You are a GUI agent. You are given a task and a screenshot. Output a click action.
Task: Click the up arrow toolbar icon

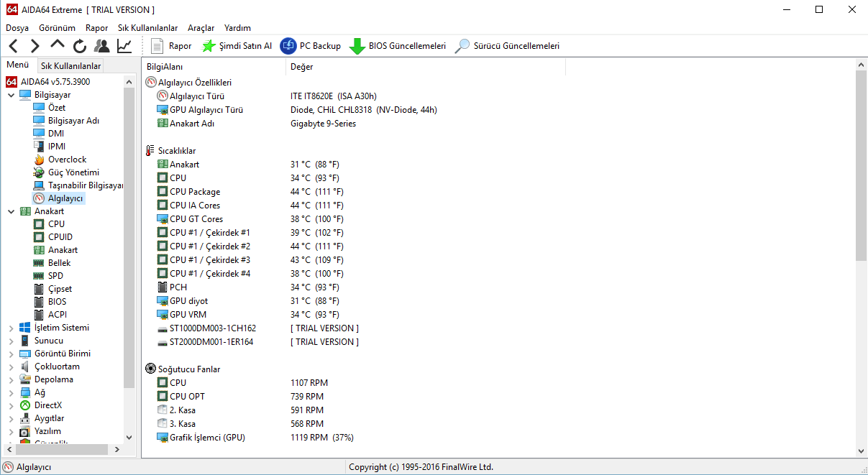click(x=58, y=45)
